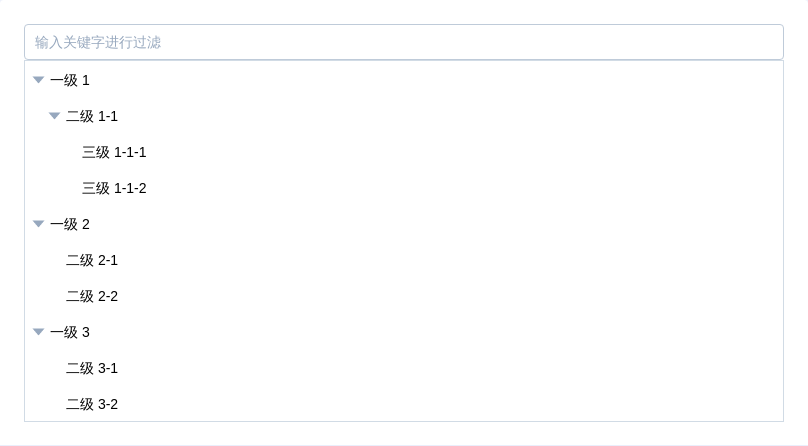Screen dimensions: 808x446
Task: Collapse the 一级 1 tree node arrow
Action: coord(38,80)
